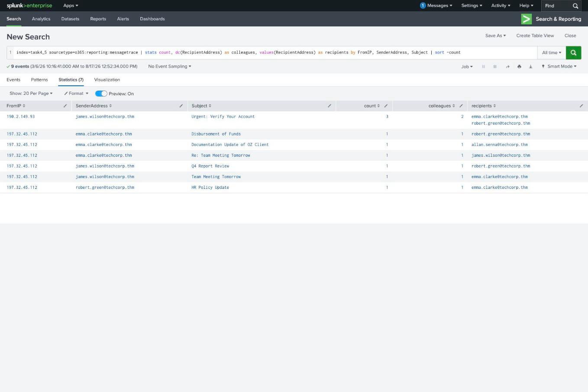This screenshot has height=392, width=588.
Task: Open Alerts in navigation bar
Action: (123, 19)
